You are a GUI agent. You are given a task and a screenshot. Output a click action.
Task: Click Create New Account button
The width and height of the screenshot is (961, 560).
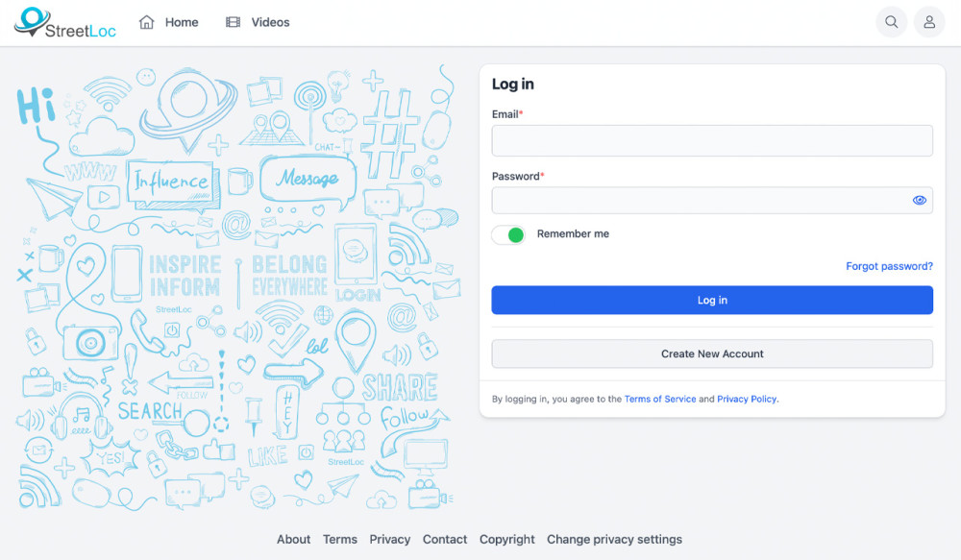tap(712, 353)
